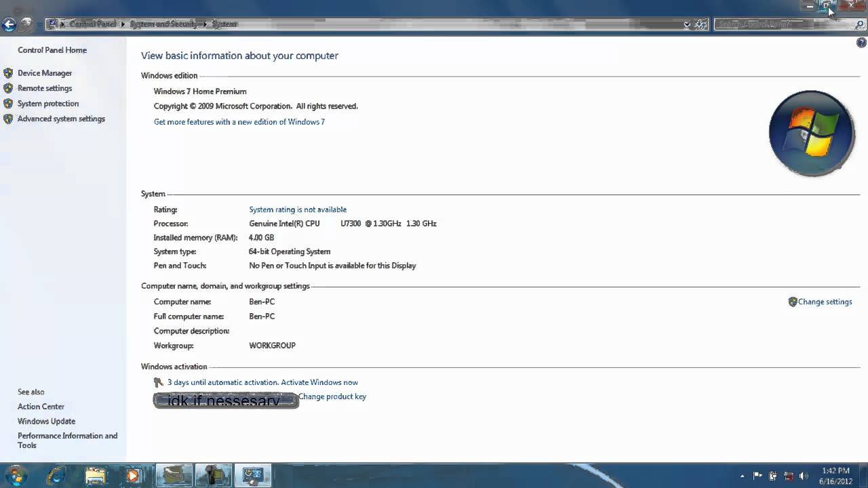Switch to the Control Panel taskbar window

coord(253,476)
